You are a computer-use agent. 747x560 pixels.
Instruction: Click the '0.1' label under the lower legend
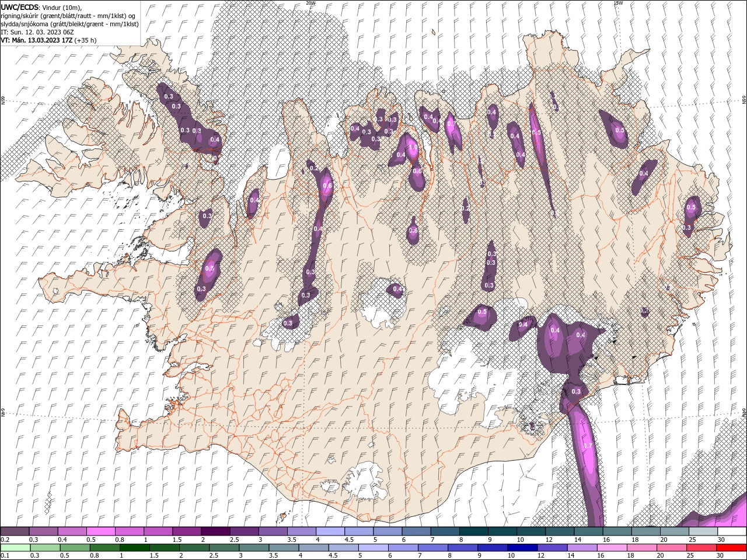tap(5, 556)
